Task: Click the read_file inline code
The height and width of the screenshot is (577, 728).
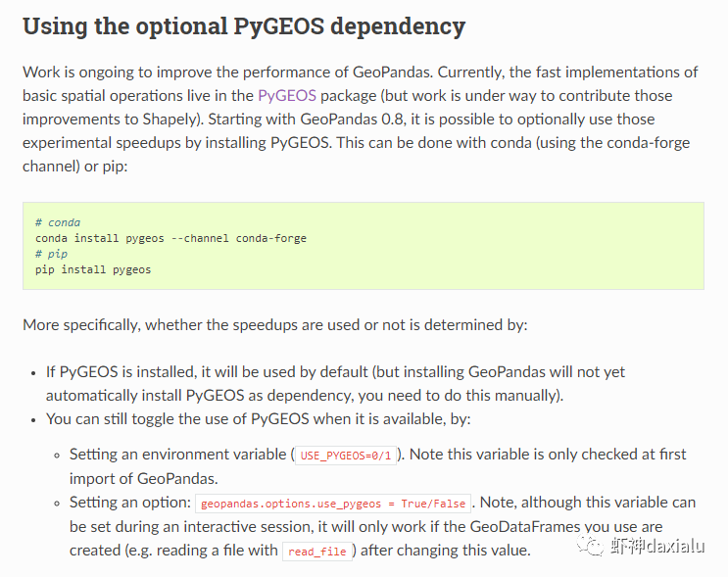Action: click(317, 552)
